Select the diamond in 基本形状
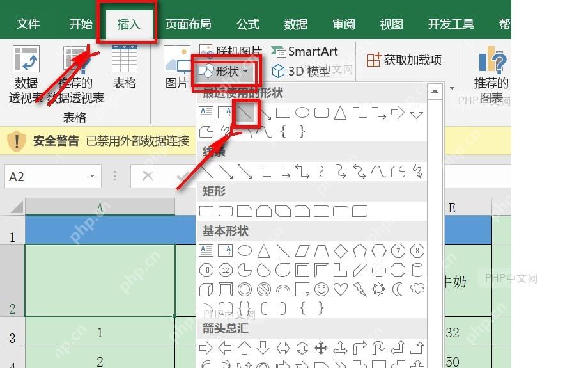Image resolution: width=588 pixels, height=368 pixels. click(x=341, y=250)
